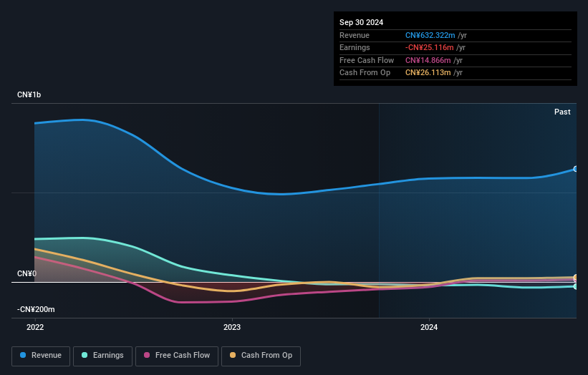Click the Sep 30 2024 tooltip date

click(x=361, y=22)
